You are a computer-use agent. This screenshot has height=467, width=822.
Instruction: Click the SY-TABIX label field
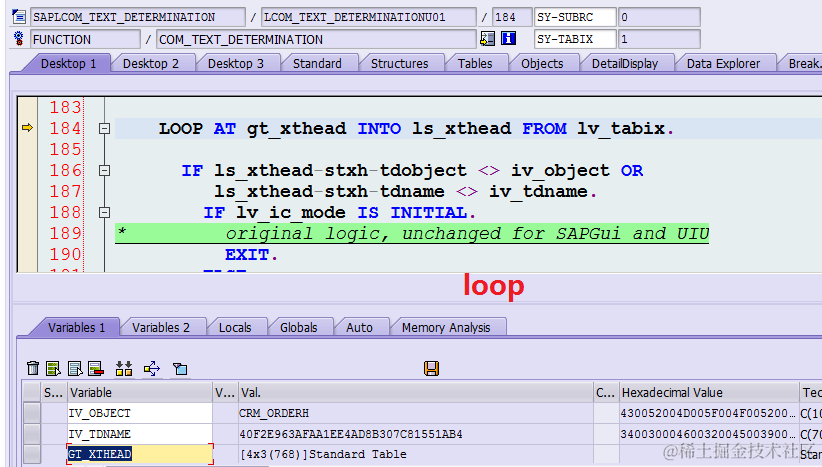coord(575,39)
